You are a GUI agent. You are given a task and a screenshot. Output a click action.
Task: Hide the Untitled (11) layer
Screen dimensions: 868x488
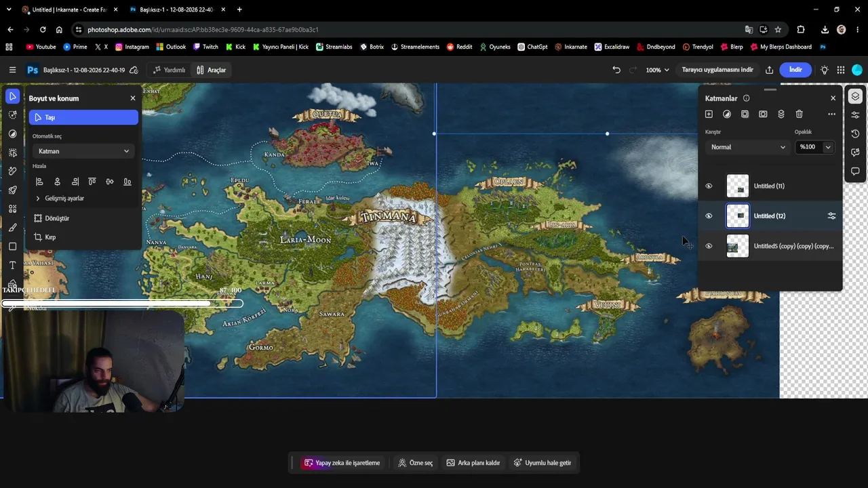[709, 186]
